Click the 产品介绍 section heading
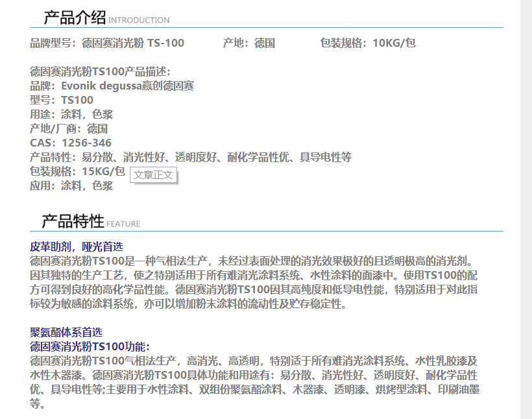 74,18
